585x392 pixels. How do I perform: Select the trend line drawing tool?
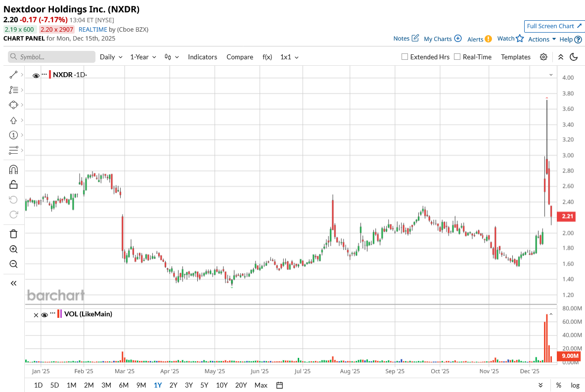pyautogui.click(x=13, y=75)
